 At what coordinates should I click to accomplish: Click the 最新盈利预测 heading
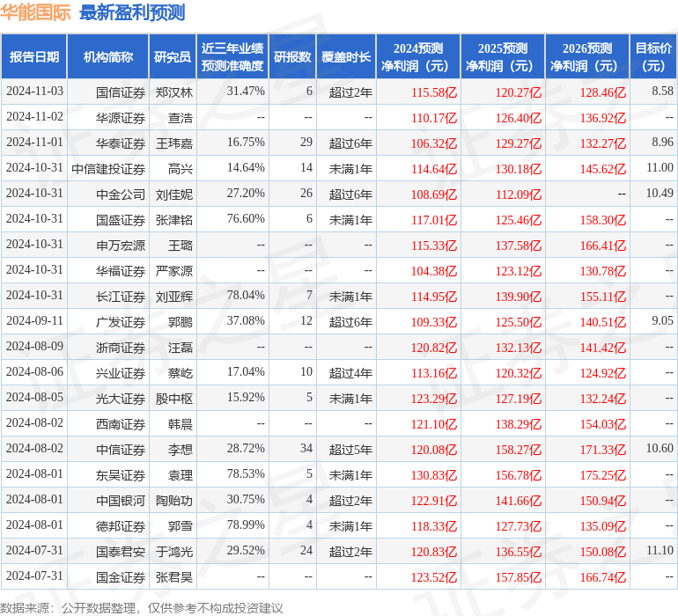132,12
